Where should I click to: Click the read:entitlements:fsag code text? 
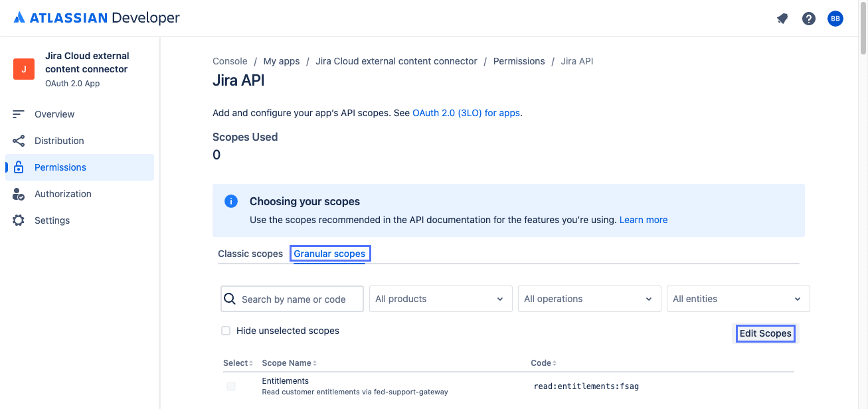point(586,386)
